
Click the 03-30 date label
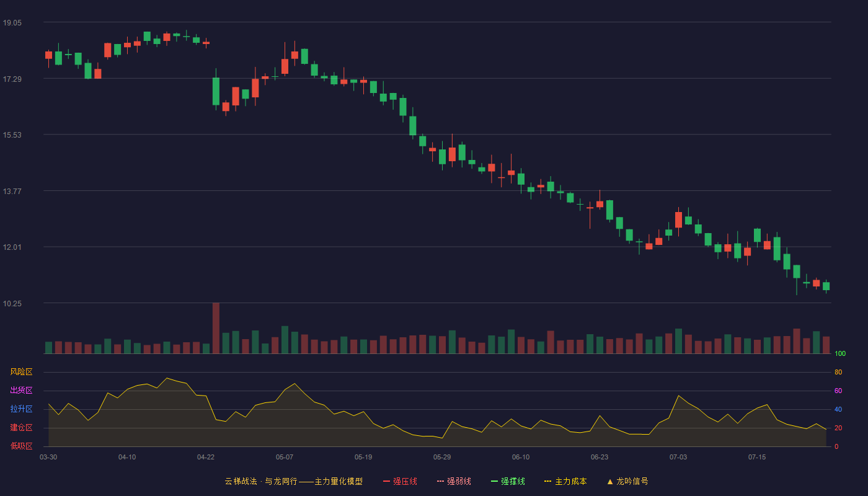click(x=48, y=457)
